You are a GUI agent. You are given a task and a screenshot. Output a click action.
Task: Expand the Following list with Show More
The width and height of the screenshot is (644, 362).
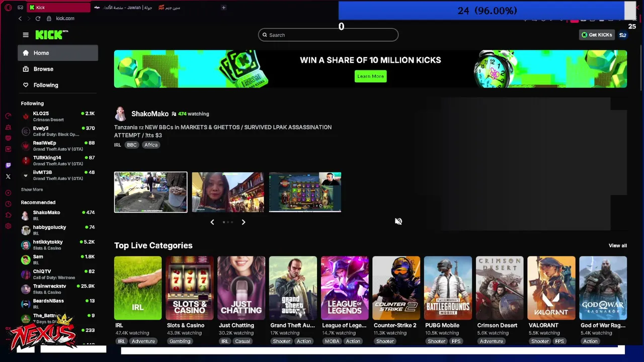click(32, 190)
